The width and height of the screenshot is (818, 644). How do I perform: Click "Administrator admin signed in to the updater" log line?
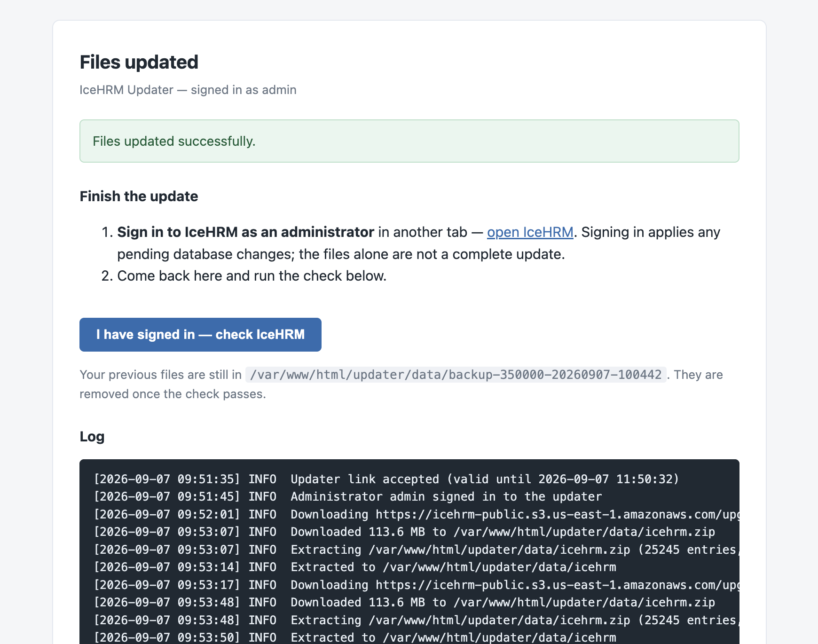click(x=348, y=497)
